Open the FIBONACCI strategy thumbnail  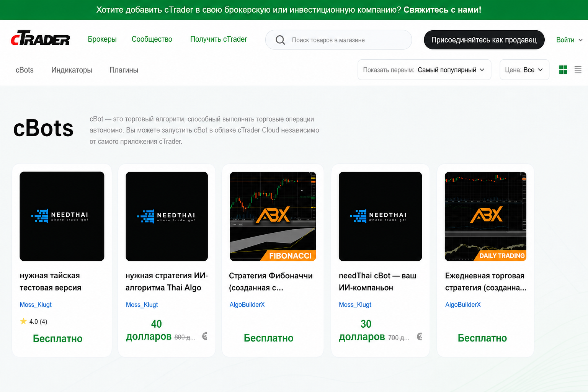coord(273,216)
